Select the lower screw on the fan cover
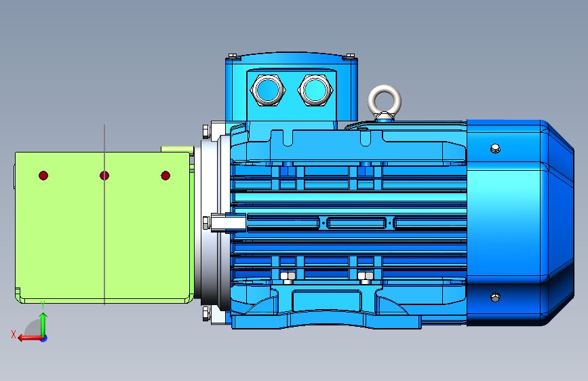The width and height of the screenshot is (588, 381). pos(495,298)
